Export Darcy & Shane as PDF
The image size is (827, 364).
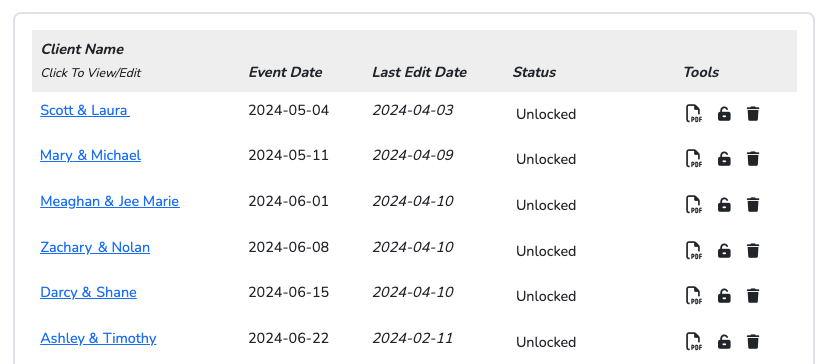694,296
